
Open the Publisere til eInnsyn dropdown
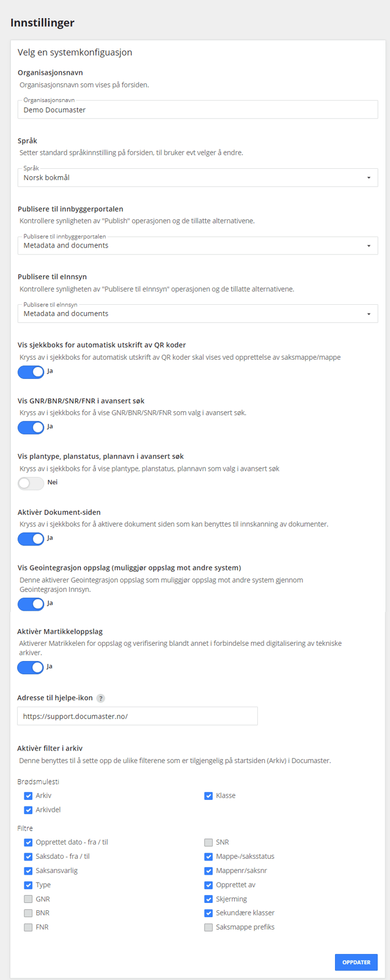[x=198, y=314]
